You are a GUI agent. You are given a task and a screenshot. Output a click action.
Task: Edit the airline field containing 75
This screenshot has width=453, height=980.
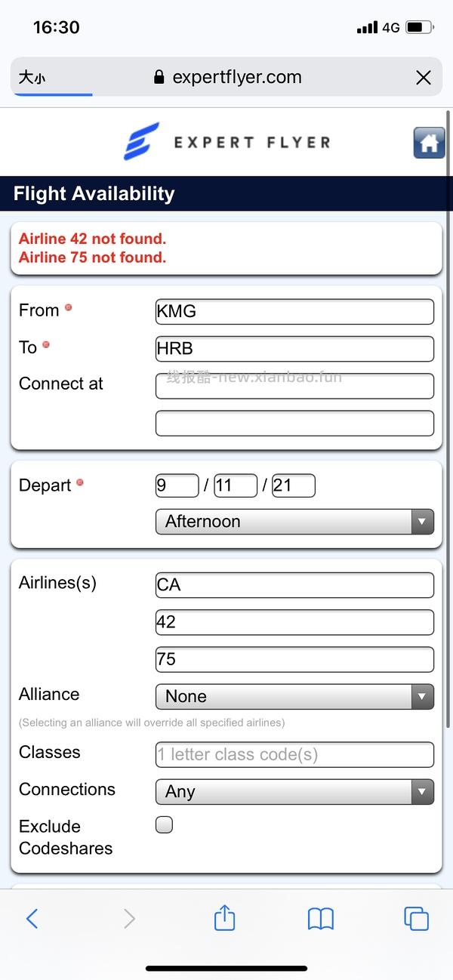tap(294, 659)
